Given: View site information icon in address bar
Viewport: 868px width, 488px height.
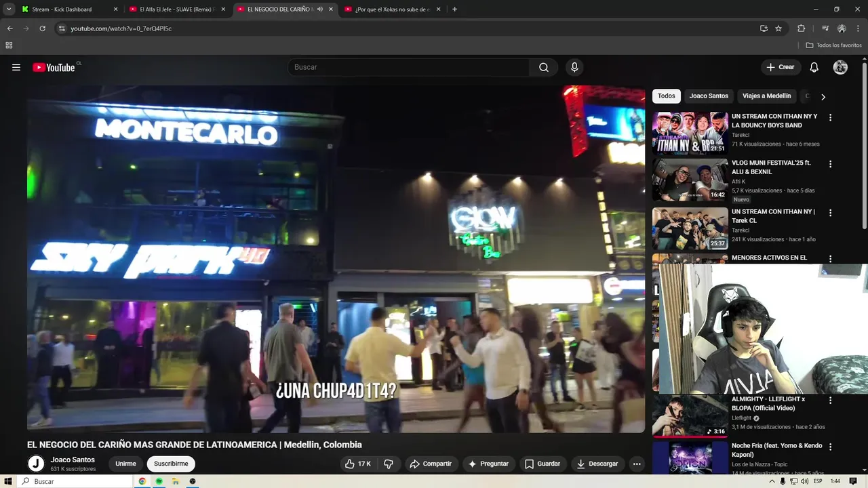Looking at the screenshot, I should pyautogui.click(x=61, y=28).
